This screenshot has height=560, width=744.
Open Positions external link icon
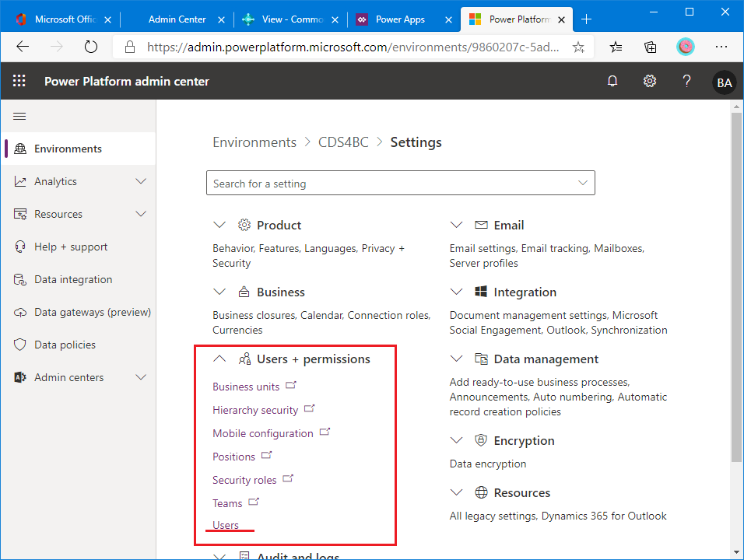(267, 455)
